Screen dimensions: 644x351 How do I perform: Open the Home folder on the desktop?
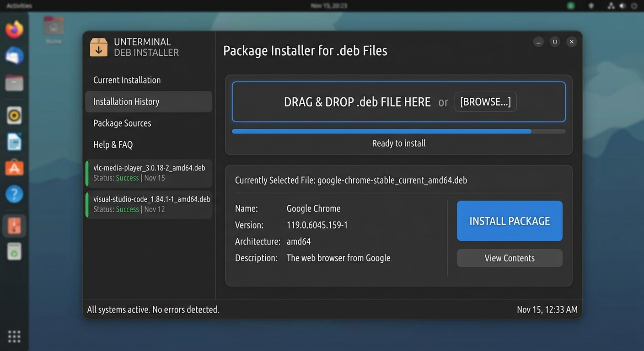[x=54, y=29]
